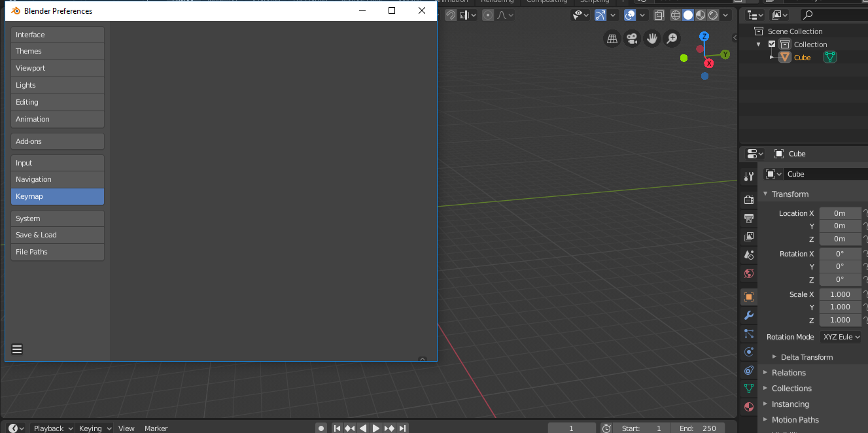Change the Scale X value field
The width and height of the screenshot is (868, 433).
pos(840,294)
